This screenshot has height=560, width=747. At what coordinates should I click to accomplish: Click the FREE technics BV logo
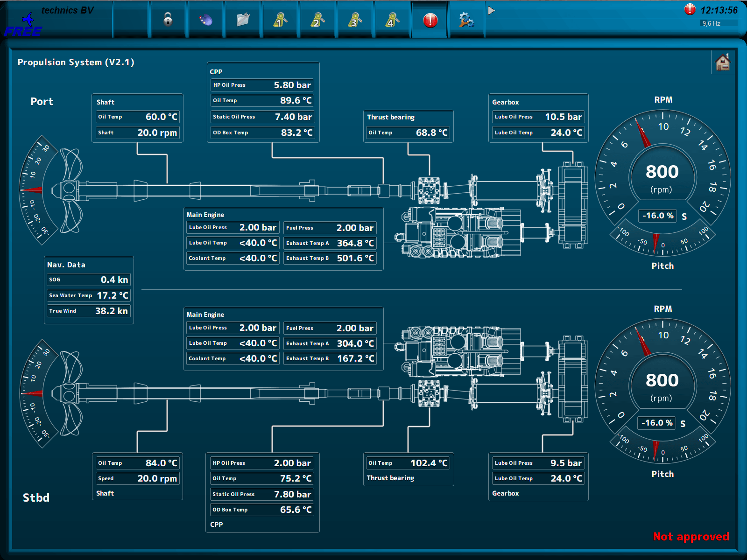tap(26, 23)
